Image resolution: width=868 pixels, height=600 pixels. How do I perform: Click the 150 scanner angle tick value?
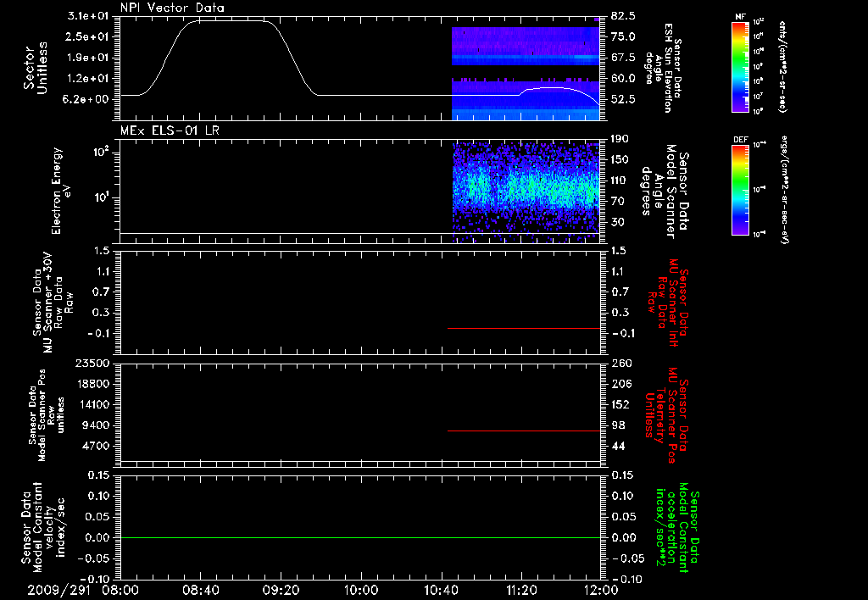coord(620,160)
